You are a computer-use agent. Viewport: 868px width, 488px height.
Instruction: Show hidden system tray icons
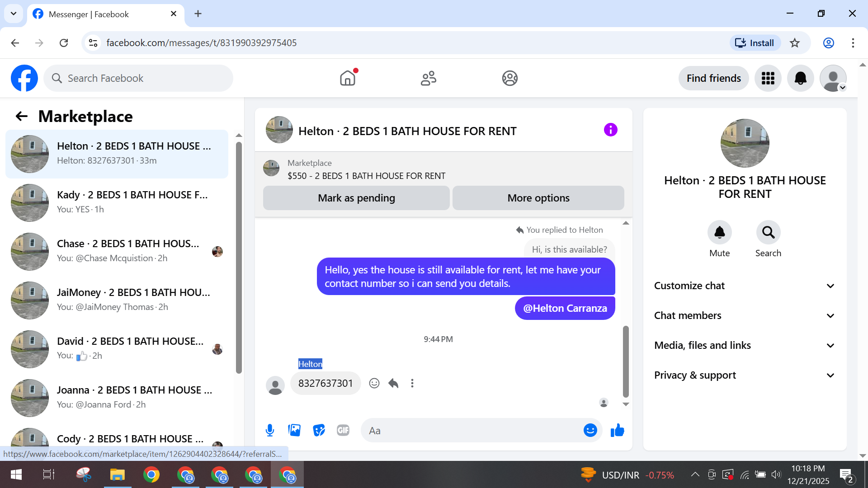pyautogui.click(x=695, y=474)
